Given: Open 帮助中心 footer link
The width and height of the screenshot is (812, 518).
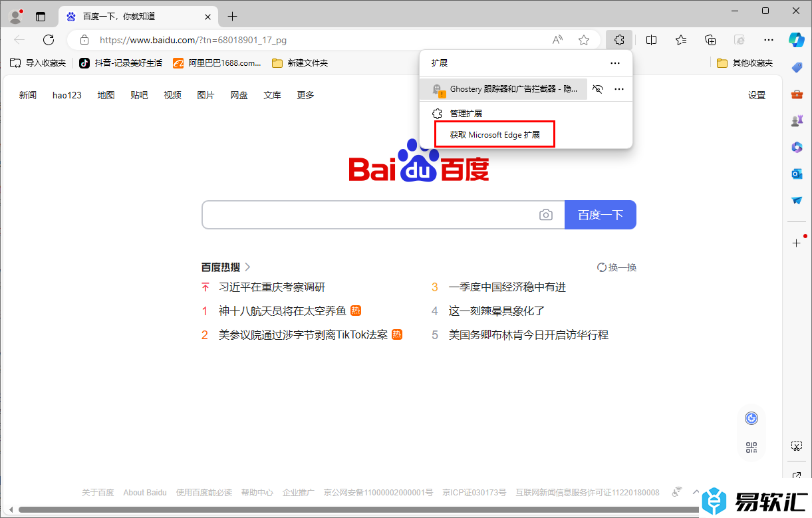Looking at the screenshot, I should (257, 493).
